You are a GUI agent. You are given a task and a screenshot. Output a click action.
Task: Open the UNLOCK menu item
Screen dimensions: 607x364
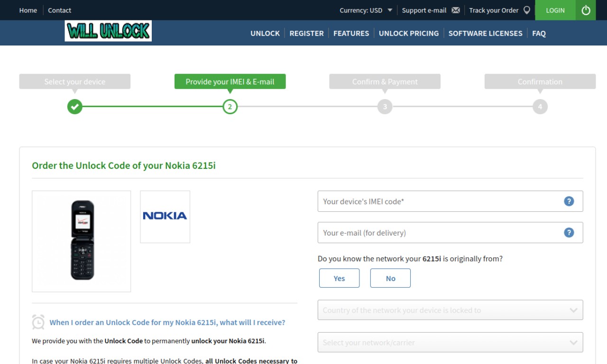[265, 33]
